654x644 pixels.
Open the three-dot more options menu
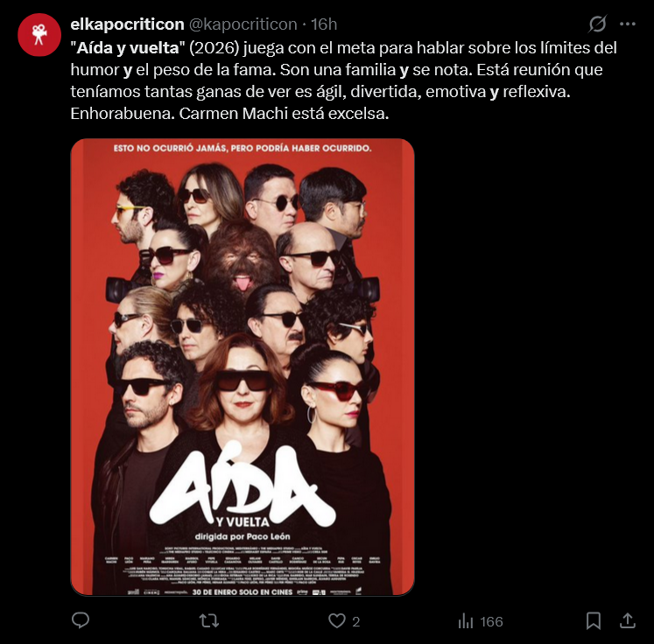pyautogui.click(x=628, y=24)
